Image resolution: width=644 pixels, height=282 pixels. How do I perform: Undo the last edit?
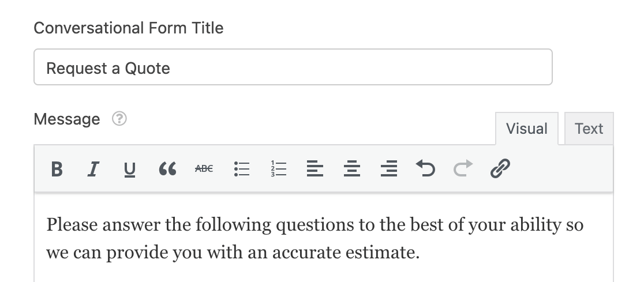(425, 169)
